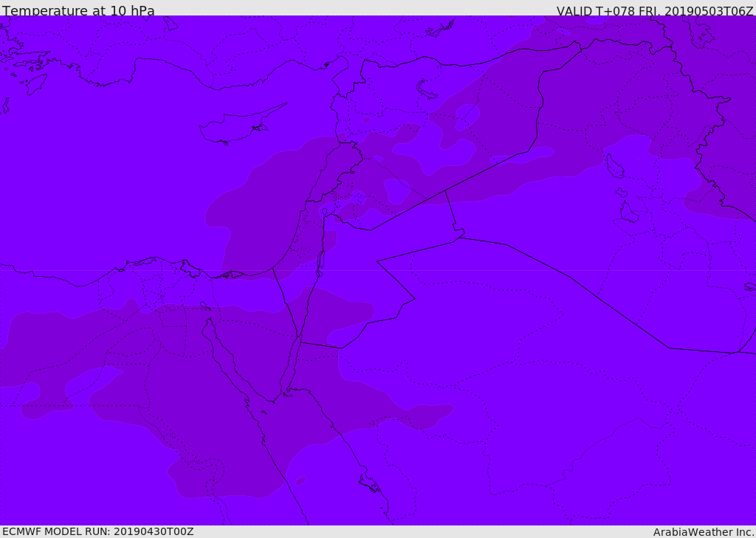The width and height of the screenshot is (756, 538).
Task: Click the 'Temperature at 10 hPa' title text
Action: coord(78,10)
